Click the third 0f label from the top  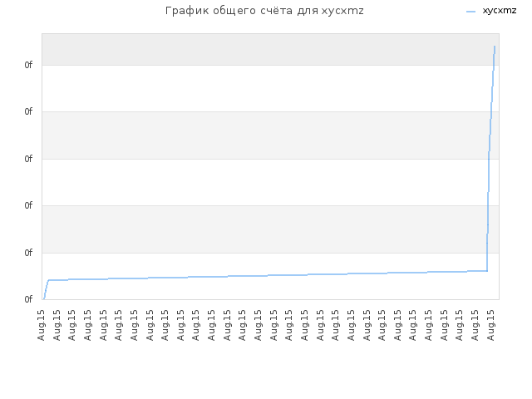[x=28, y=159]
